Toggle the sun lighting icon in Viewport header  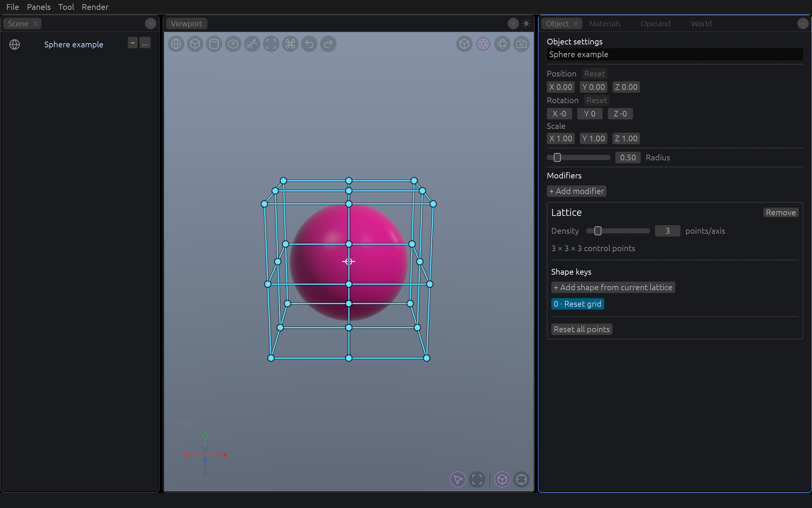(526, 23)
